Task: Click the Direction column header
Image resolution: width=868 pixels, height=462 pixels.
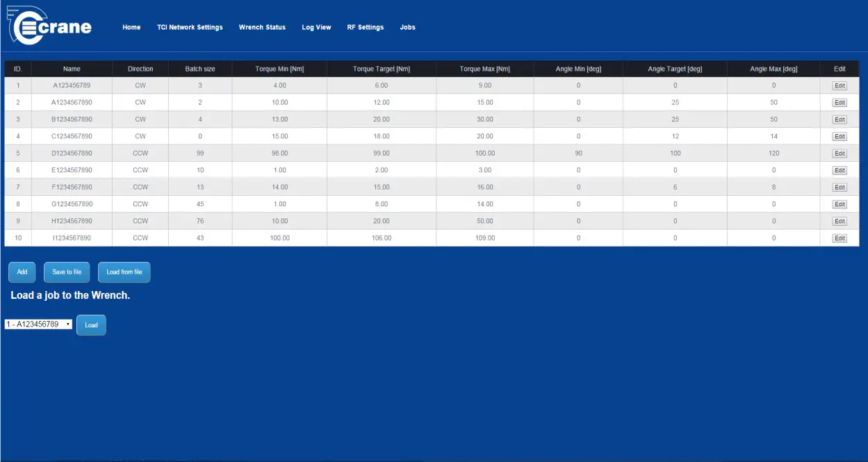Action: point(140,69)
